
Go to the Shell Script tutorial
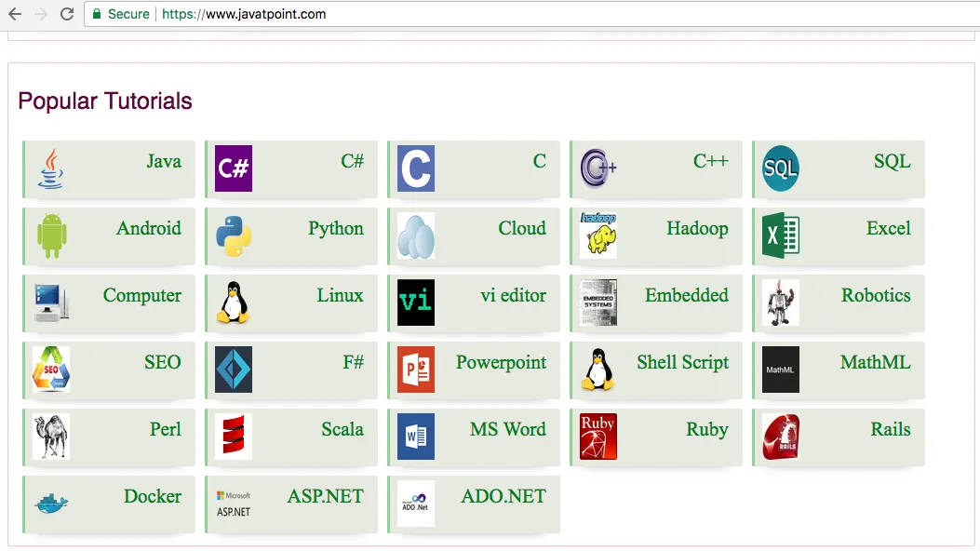point(682,362)
